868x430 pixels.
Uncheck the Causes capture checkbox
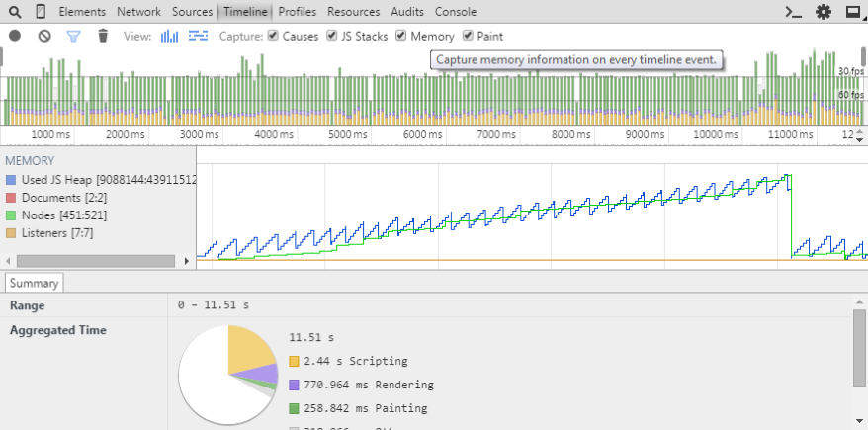273,36
